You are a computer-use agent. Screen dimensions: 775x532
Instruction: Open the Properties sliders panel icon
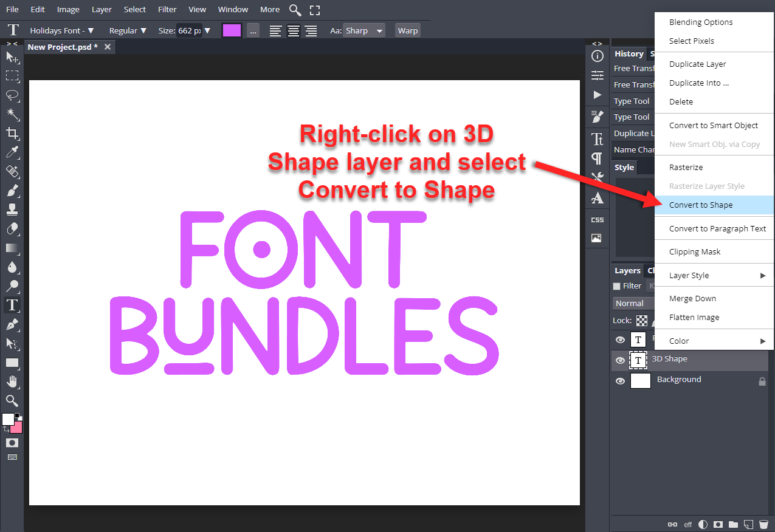pos(598,75)
